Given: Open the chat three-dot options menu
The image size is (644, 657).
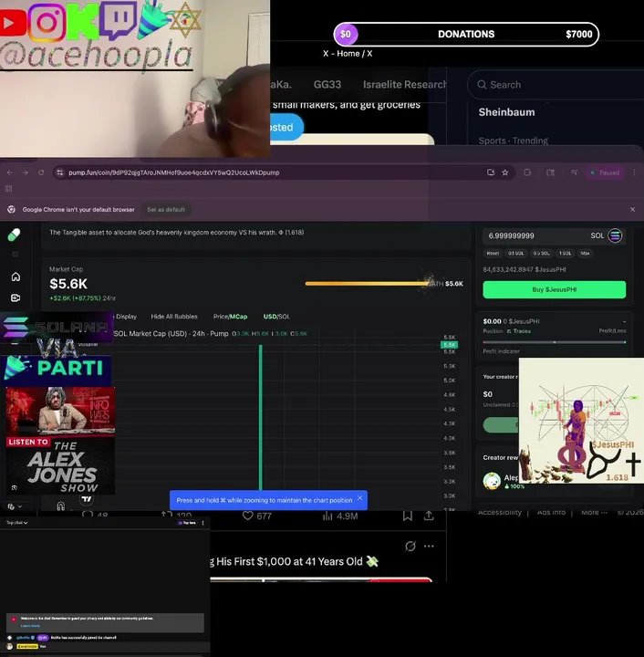Looking at the screenshot, I should pos(203,523).
